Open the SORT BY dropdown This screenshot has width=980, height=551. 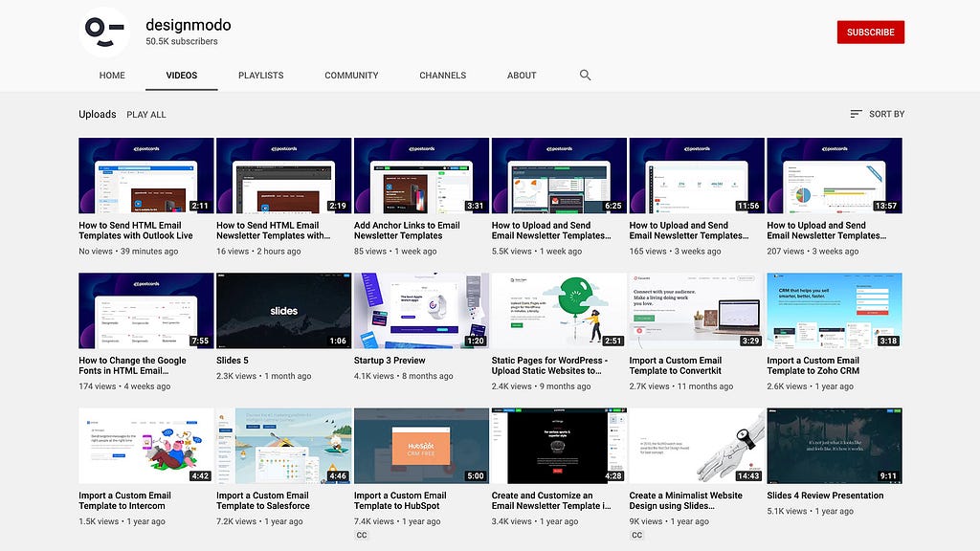click(878, 114)
